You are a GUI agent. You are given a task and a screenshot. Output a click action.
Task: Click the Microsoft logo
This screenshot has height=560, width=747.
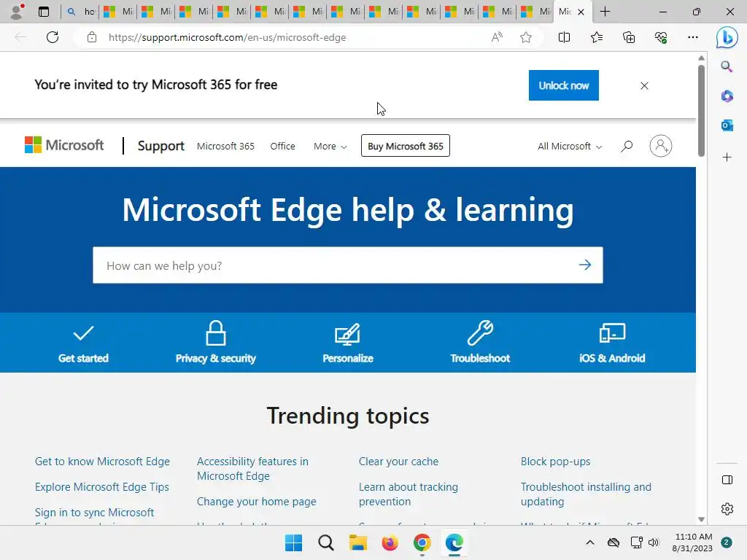point(64,145)
